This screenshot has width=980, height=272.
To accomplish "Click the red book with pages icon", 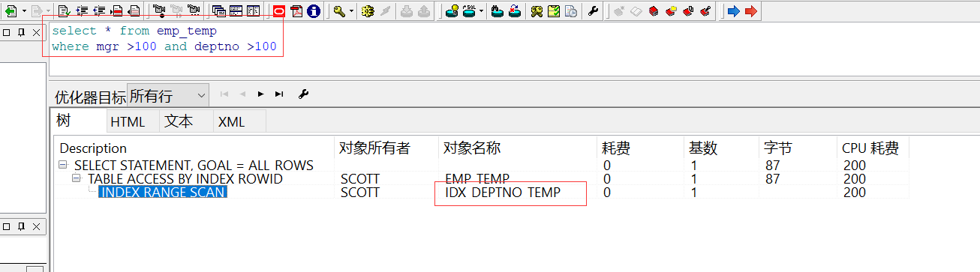I will coord(688,11).
